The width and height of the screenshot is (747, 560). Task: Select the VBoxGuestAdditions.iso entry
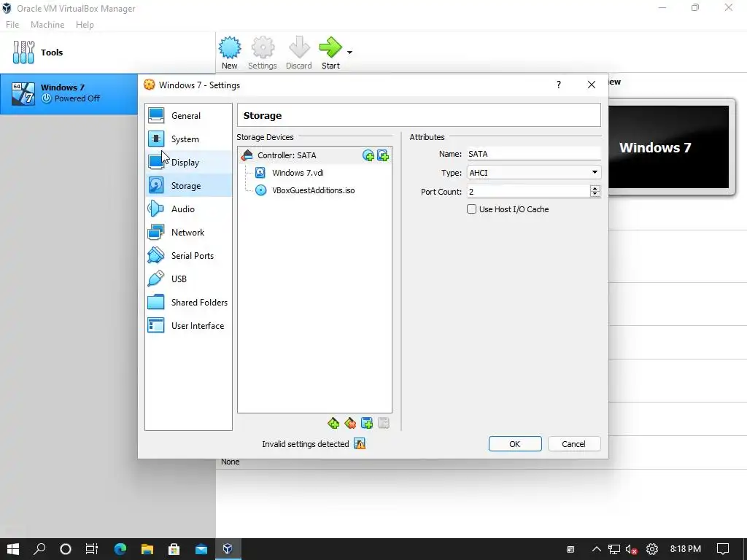(313, 190)
